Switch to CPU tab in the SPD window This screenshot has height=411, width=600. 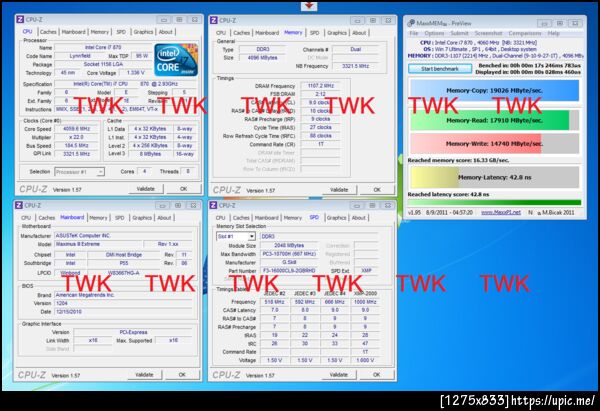click(x=220, y=218)
